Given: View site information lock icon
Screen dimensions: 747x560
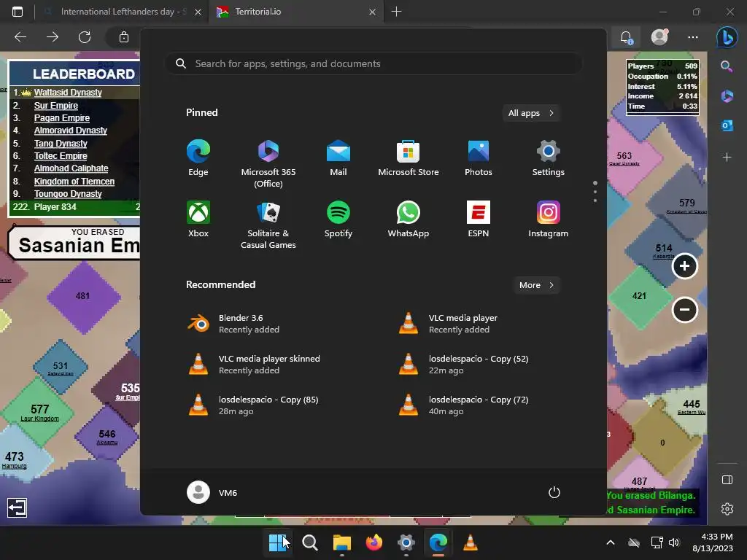Looking at the screenshot, I should [x=124, y=37].
